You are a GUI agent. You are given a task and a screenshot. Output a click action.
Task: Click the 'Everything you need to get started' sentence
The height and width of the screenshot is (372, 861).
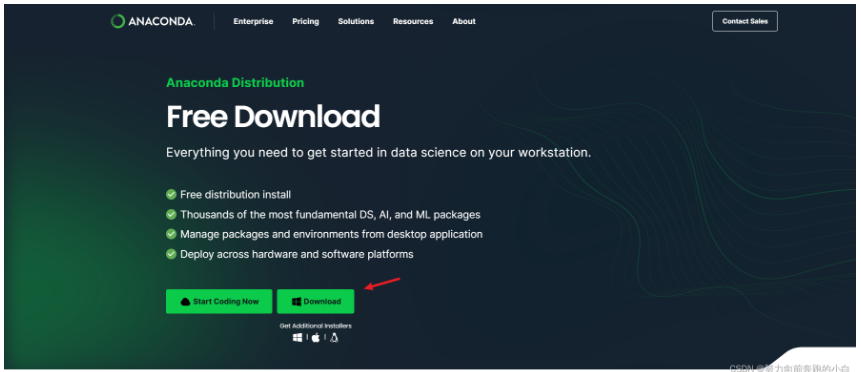[378, 153]
